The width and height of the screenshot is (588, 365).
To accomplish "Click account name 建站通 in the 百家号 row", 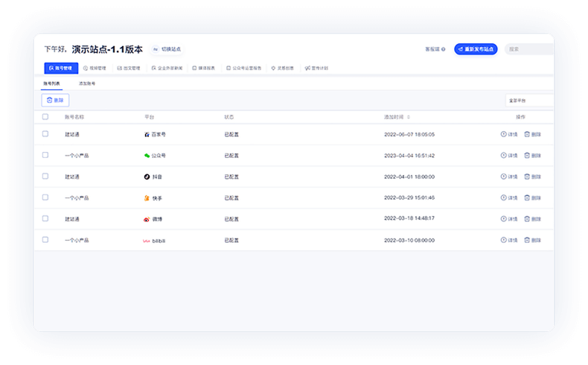I will pos(72,134).
